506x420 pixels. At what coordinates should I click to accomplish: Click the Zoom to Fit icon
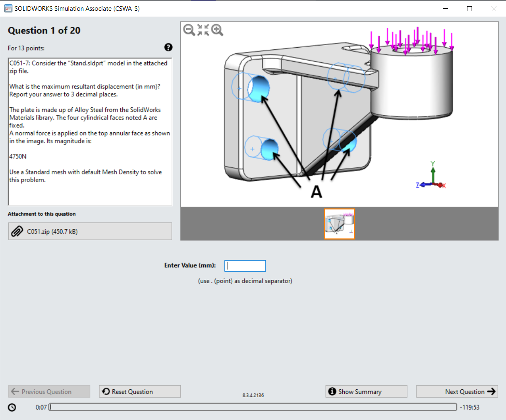[x=203, y=30]
